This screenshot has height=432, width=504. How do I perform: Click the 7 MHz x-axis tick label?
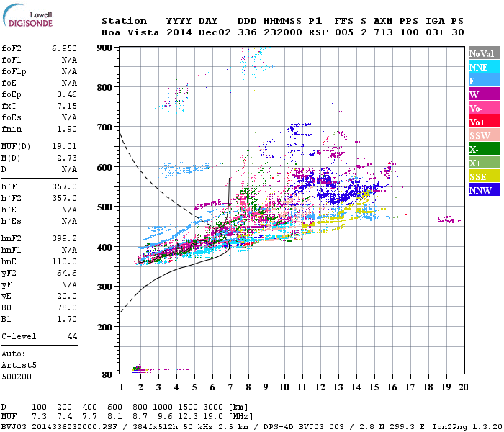tap(230, 387)
